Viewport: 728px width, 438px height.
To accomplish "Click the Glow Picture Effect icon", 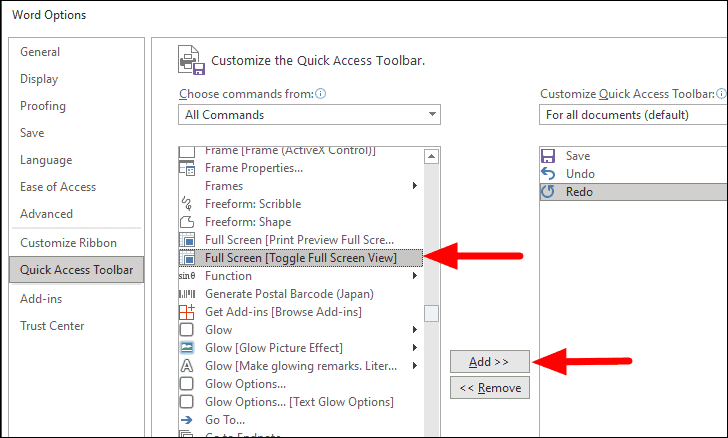I will coord(187,348).
